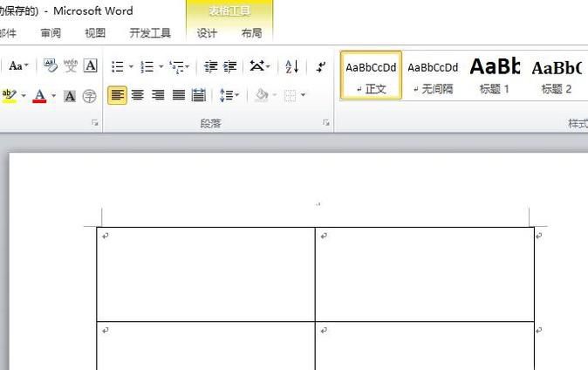588x370 pixels.
Task: Click the enclosed character icon
Action: 90,96
